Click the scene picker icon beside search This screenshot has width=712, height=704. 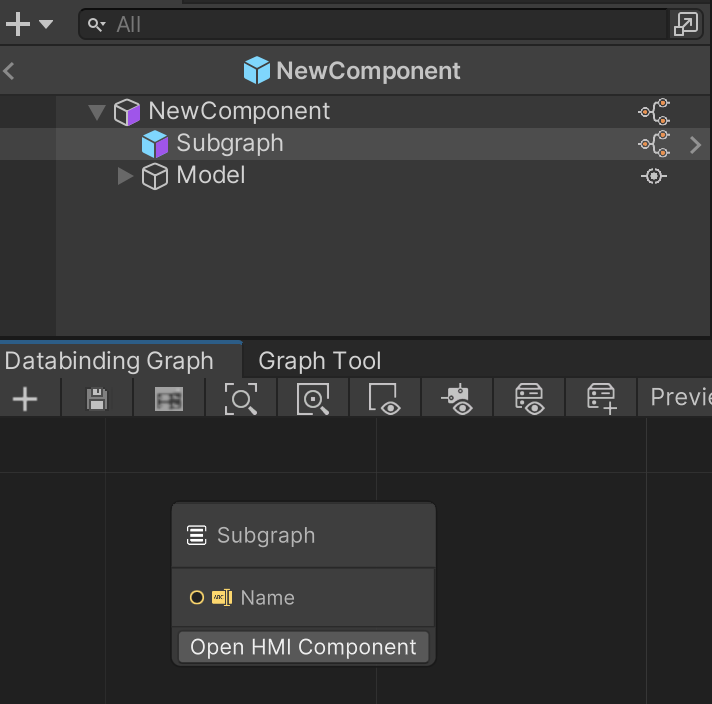[x=685, y=25]
